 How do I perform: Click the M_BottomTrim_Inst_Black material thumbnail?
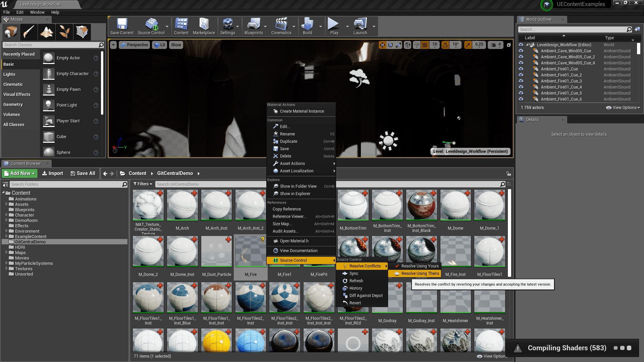point(421,206)
